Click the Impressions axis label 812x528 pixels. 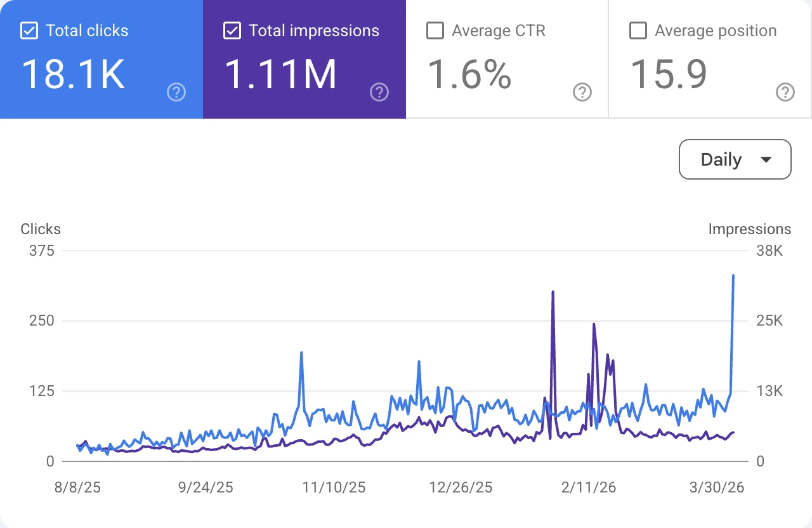750,229
